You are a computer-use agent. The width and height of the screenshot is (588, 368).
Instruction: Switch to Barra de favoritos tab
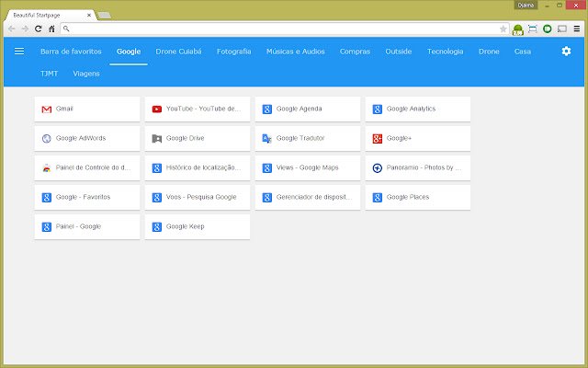71,52
